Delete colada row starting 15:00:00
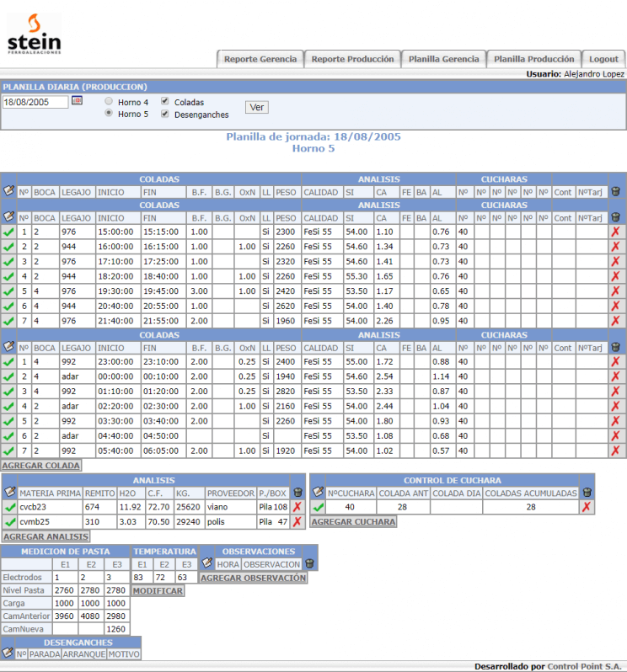Viewport: 627px width, 672px height. click(615, 232)
